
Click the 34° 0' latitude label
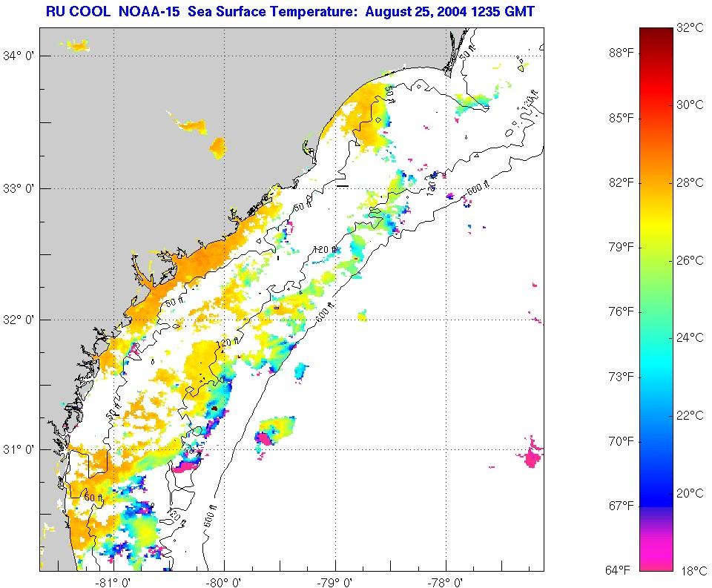point(18,56)
